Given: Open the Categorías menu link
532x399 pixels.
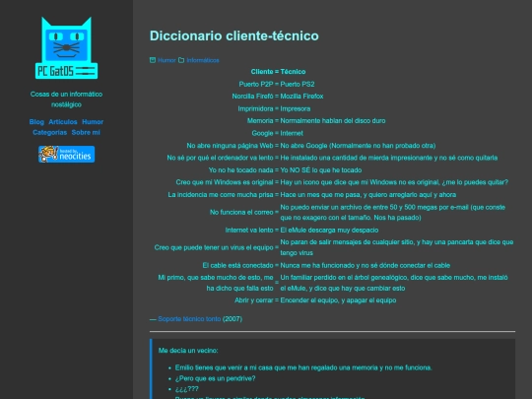Looking at the screenshot, I should click(50, 132).
